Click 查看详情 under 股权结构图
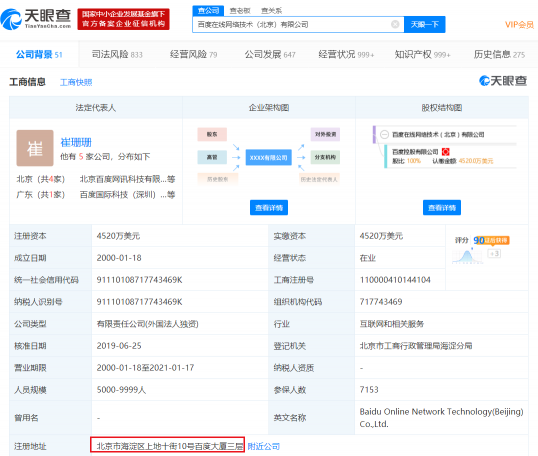Image resolution: width=538 pixels, height=456 pixels. [442, 208]
